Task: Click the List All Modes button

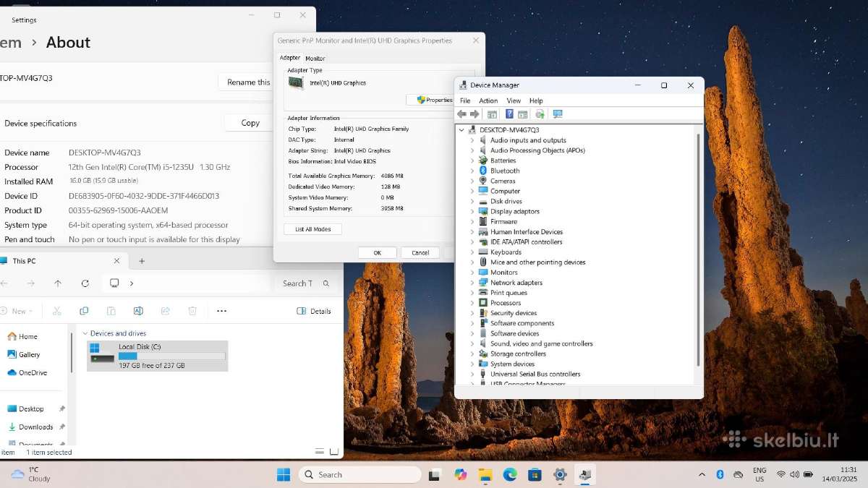Action: (312, 229)
